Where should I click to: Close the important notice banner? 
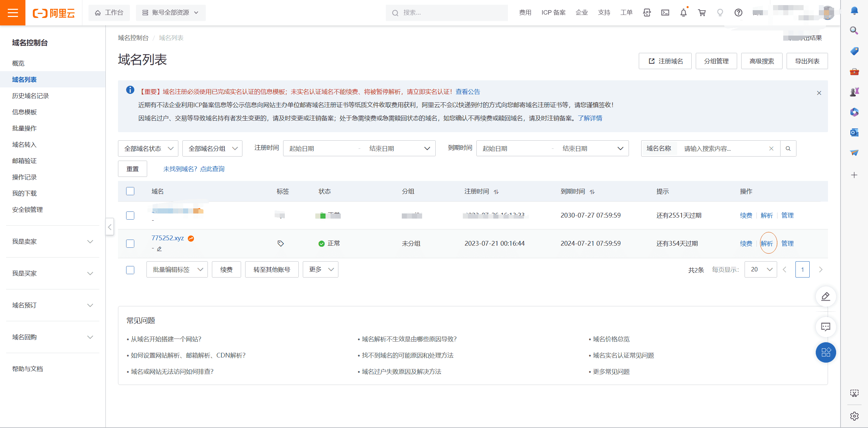[819, 93]
